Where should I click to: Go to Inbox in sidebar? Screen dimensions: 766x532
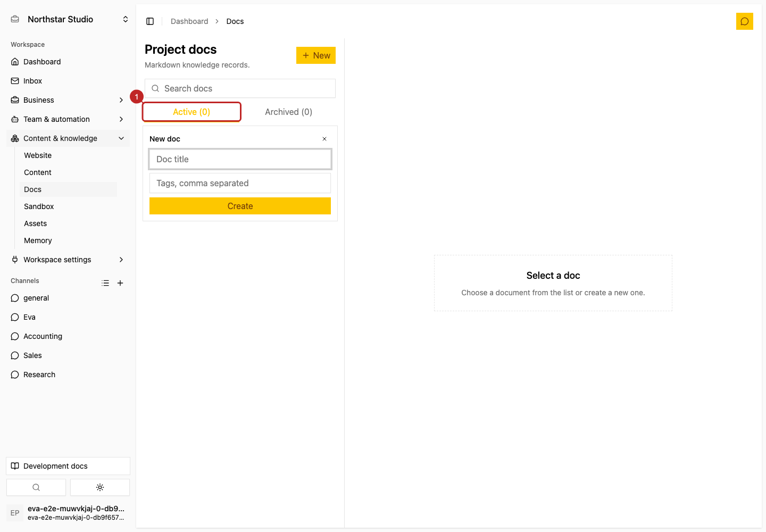pyautogui.click(x=68, y=81)
